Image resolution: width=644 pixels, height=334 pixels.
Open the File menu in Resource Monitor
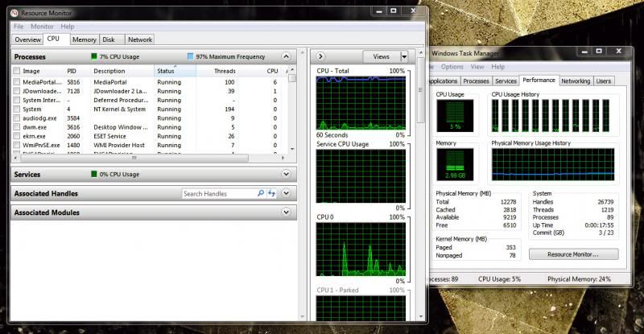coord(19,27)
